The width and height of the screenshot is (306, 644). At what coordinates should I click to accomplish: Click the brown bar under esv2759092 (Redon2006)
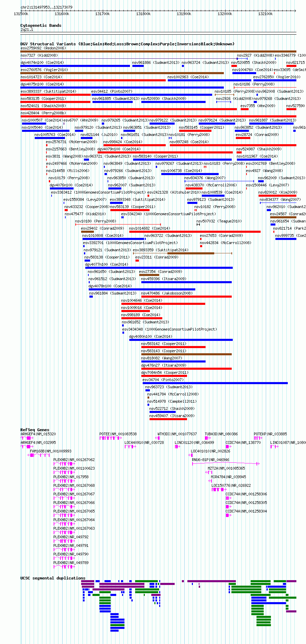coord(158,51)
